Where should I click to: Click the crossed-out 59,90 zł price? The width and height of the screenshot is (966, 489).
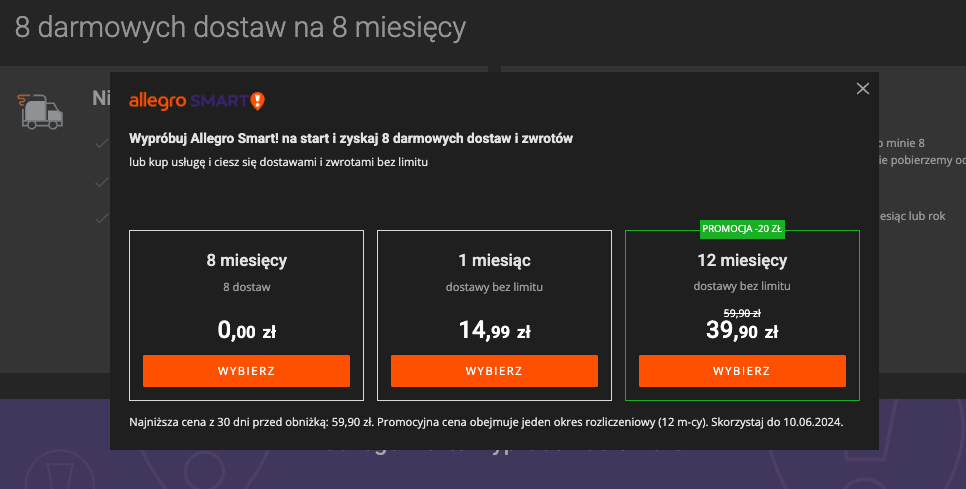coord(742,312)
